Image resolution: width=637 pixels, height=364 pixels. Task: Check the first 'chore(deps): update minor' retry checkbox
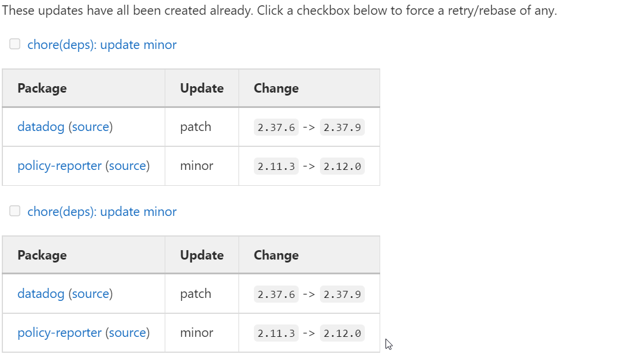[x=14, y=44]
